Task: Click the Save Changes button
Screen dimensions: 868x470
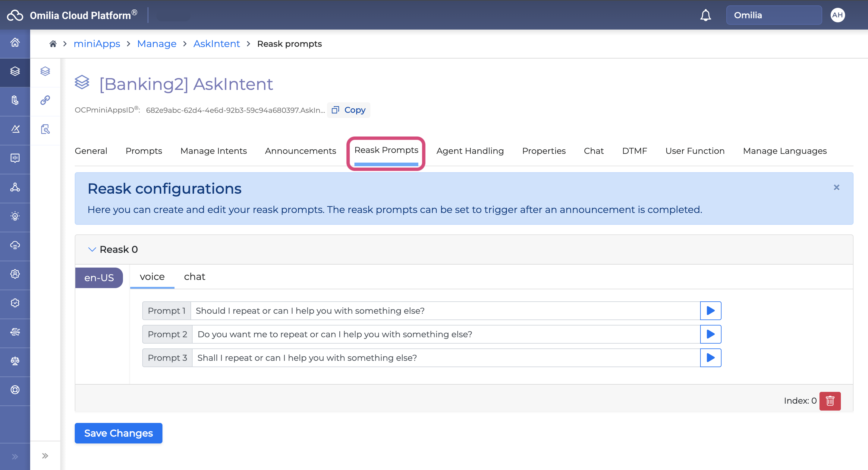Action: pos(118,433)
